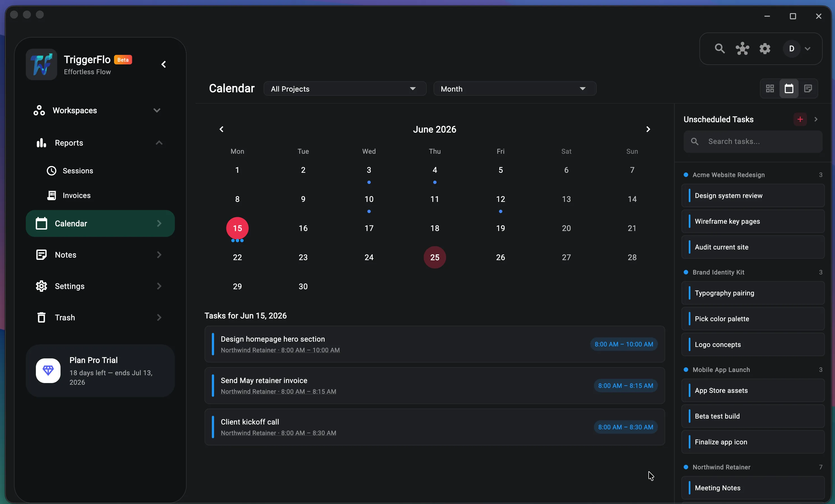835x504 pixels.
Task: Open Design homepage hero section task
Action: [x=434, y=344]
